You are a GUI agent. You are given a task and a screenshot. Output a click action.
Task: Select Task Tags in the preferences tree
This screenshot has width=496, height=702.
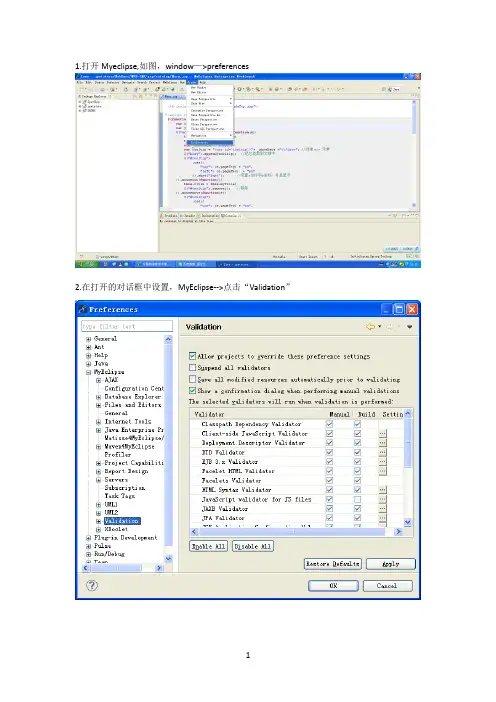coord(120,496)
